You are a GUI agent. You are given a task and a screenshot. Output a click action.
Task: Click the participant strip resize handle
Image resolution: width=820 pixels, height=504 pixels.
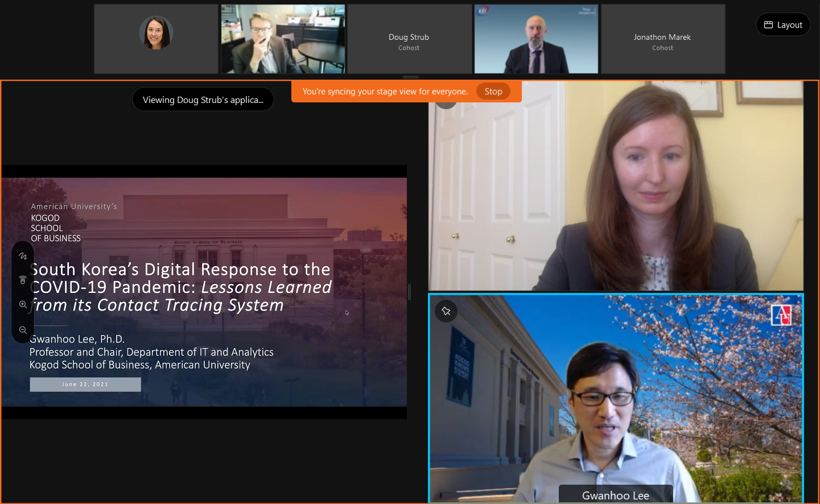pos(410,77)
